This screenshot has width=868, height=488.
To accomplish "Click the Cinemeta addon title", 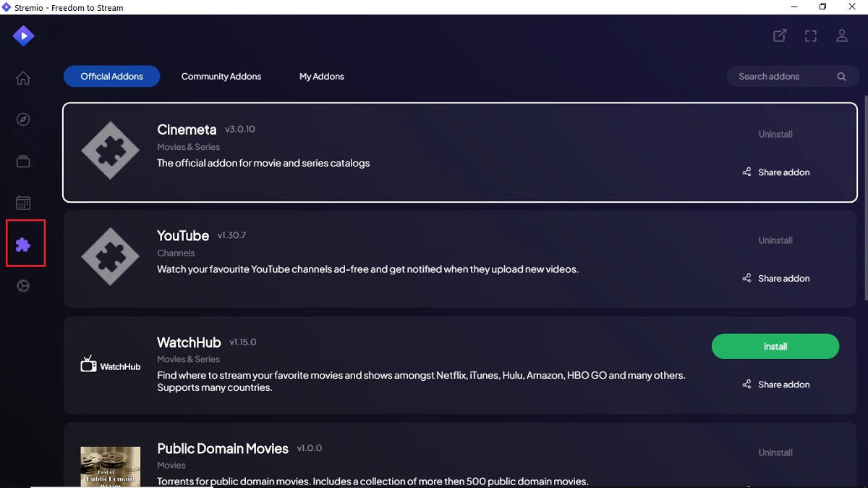I will 187,130.
